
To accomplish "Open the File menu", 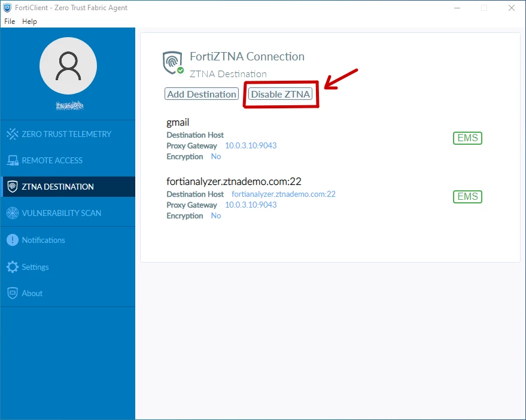I will [x=10, y=21].
